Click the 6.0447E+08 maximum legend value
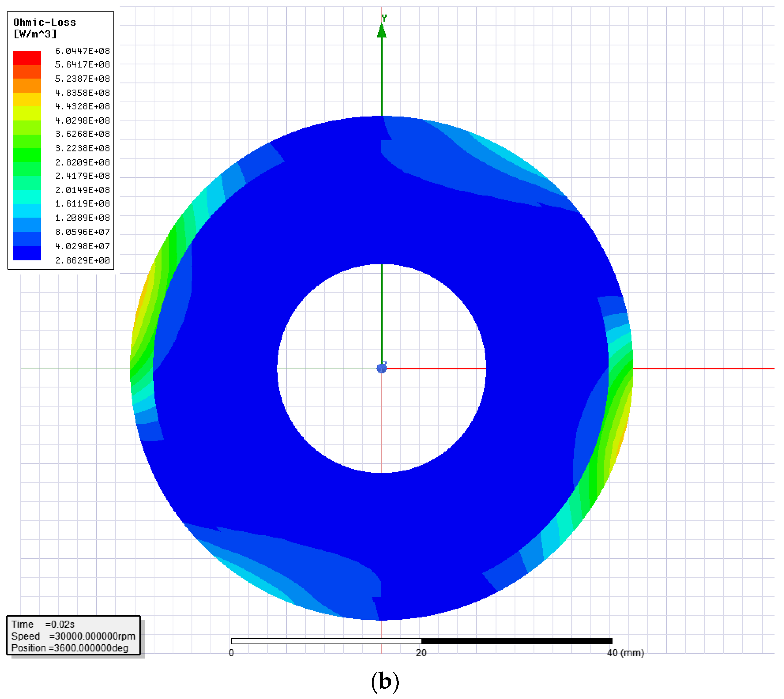 pyautogui.click(x=82, y=51)
